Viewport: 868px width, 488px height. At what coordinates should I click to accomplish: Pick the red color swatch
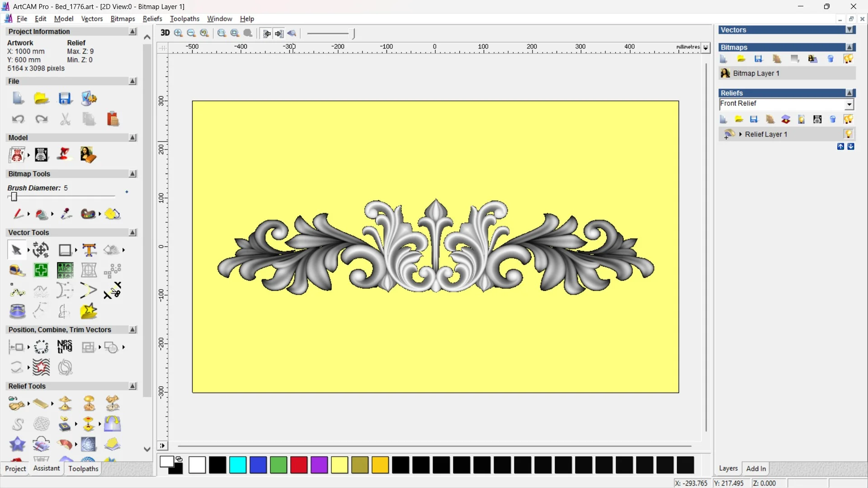click(x=299, y=465)
